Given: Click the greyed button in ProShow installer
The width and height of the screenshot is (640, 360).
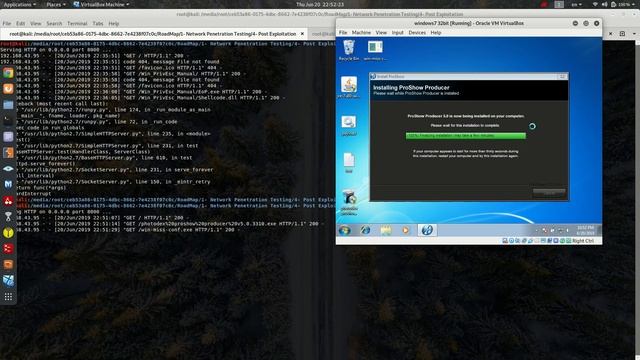Looking at the screenshot, I should click(549, 192).
